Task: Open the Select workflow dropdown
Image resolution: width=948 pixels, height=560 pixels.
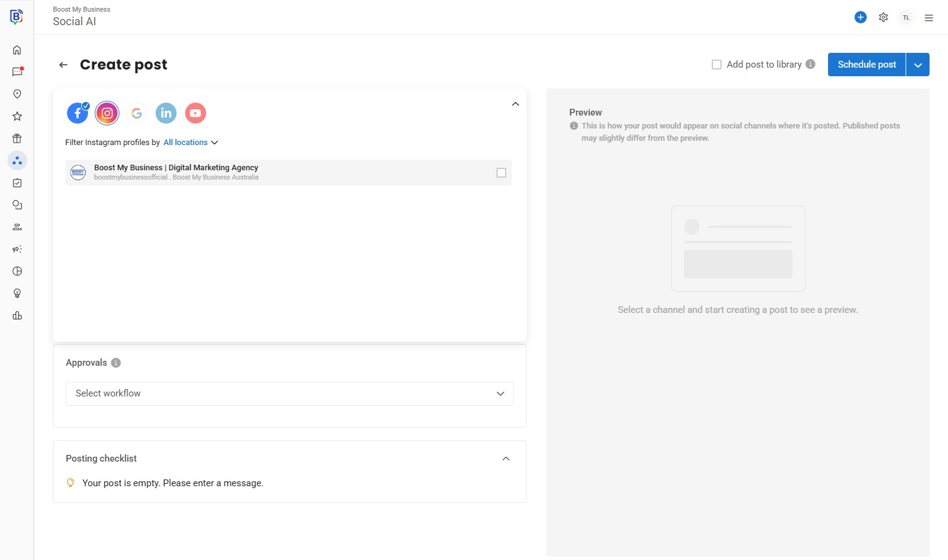Action: pyautogui.click(x=289, y=393)
